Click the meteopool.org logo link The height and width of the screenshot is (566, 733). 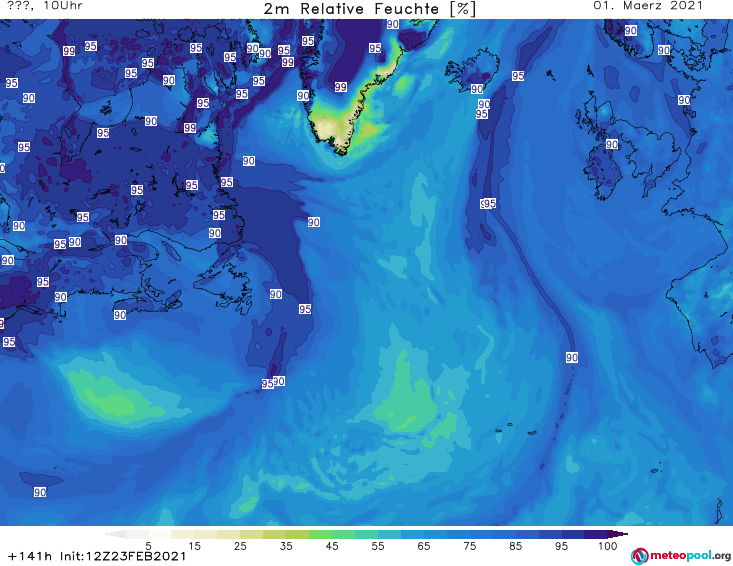coord(681,556)
